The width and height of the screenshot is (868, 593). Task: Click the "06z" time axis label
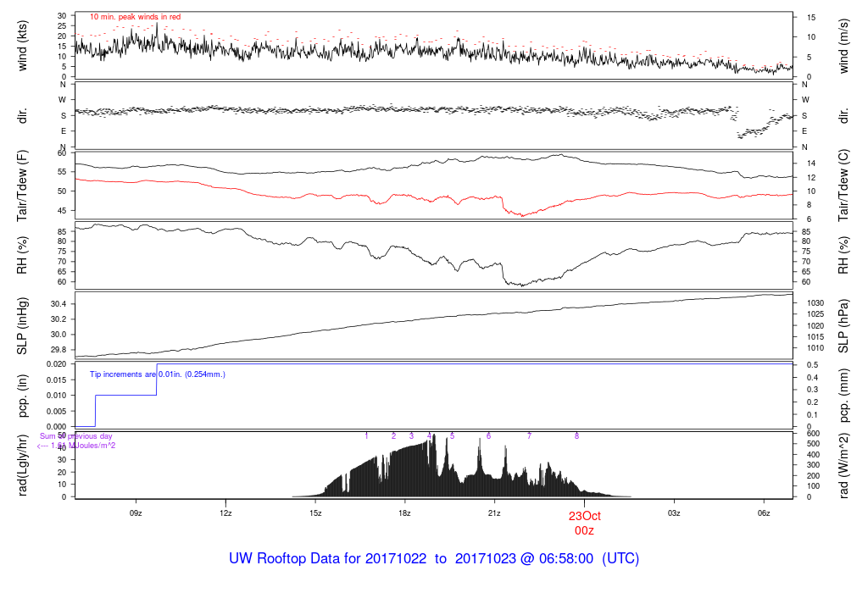click(x=764, y=513)
